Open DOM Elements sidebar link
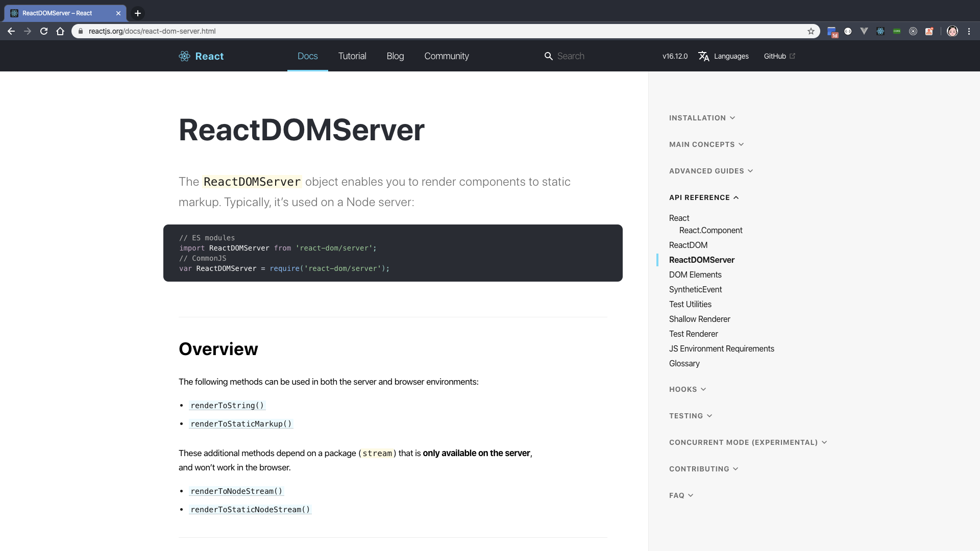Viewport: 980px width, 551px height. pyautogui.click(x=695, y=274)
